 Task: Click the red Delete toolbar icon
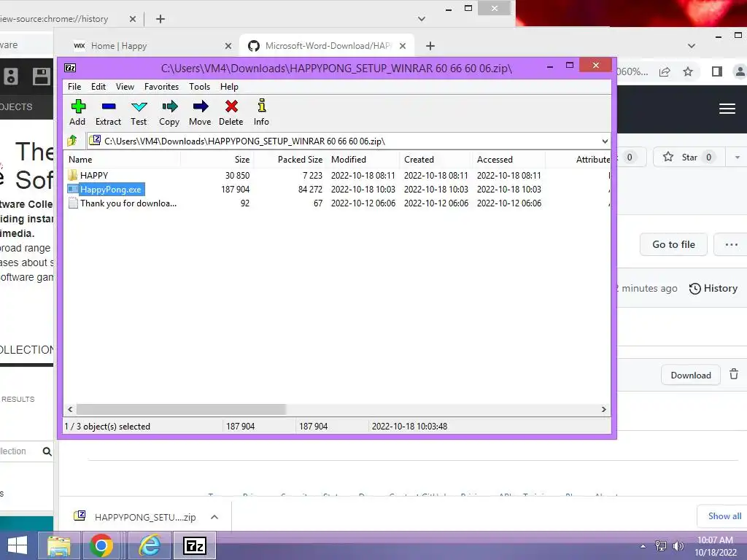(x=231, y=112)
